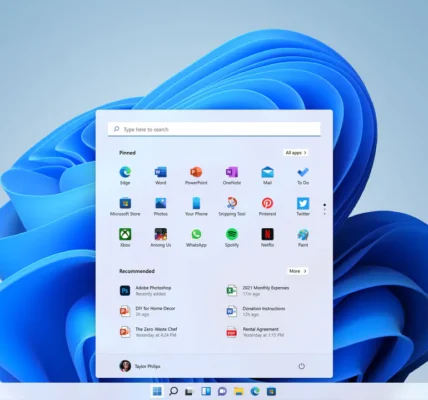The image size is (428, 400).
Task: Open recommended Adobe Photoshop item
Action: pyautogui.click(x=146, y=291)
